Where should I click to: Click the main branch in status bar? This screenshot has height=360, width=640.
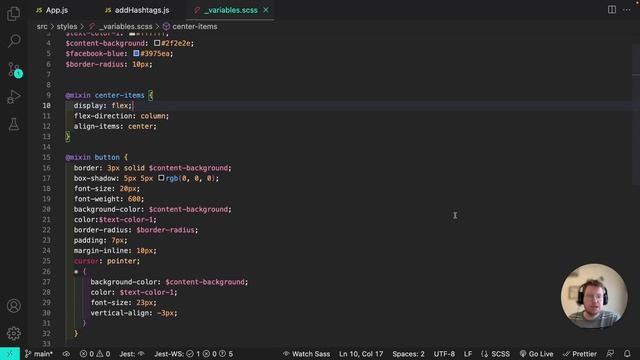click(x=39, y=354)
